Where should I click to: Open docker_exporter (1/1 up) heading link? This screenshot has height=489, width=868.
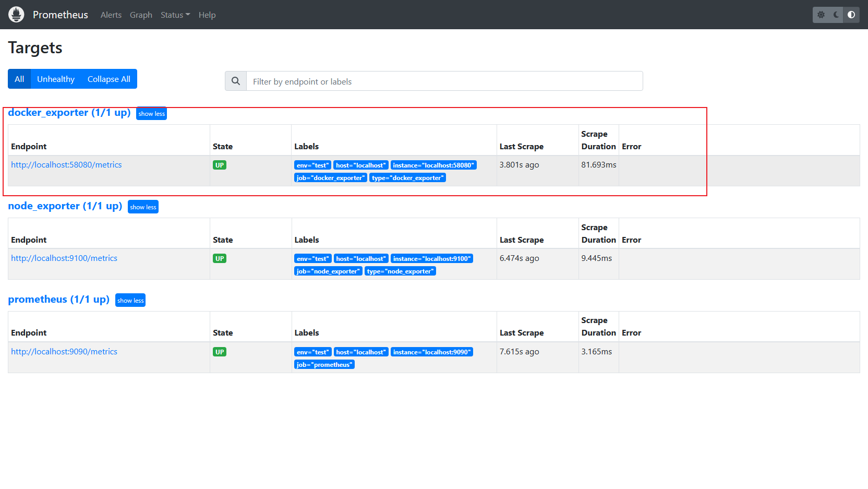(x=69, y=113)
